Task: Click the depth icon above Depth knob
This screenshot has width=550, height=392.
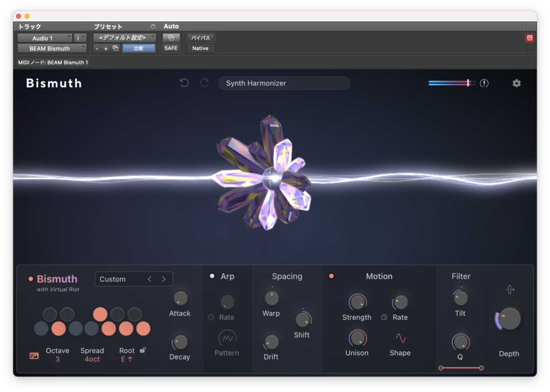Action: click(x=510, y=289)
